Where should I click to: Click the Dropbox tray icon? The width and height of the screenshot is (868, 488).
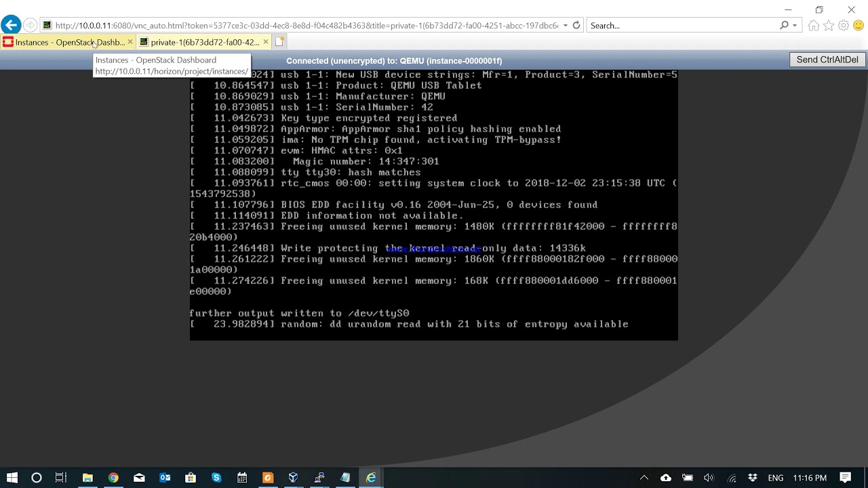coord(753,478)
